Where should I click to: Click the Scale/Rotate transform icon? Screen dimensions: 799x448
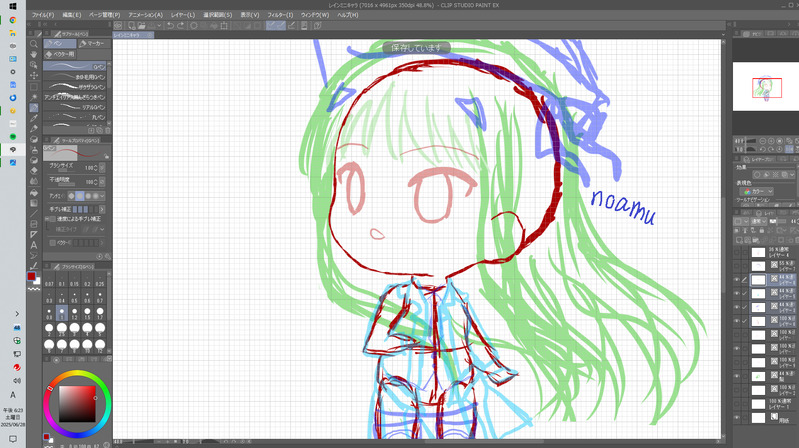click(224, 25)
